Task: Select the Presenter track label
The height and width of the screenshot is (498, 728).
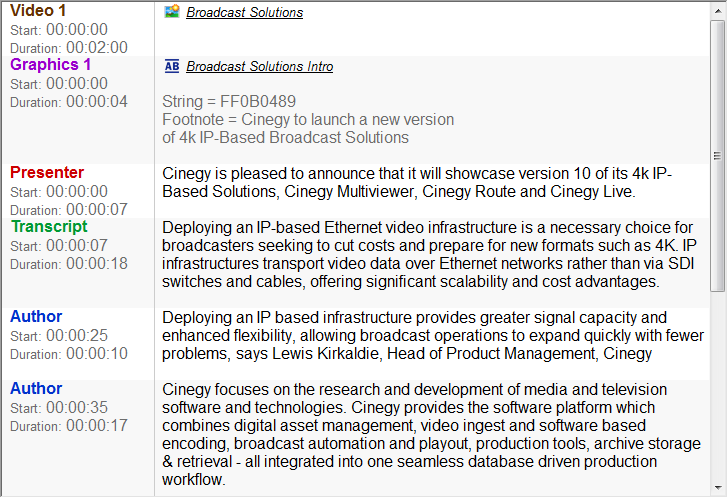Action: (47, 173)
